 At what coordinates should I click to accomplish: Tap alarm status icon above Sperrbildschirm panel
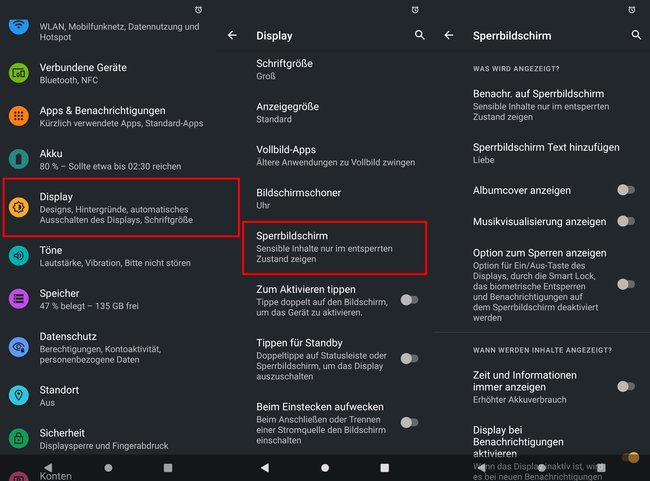632,10
